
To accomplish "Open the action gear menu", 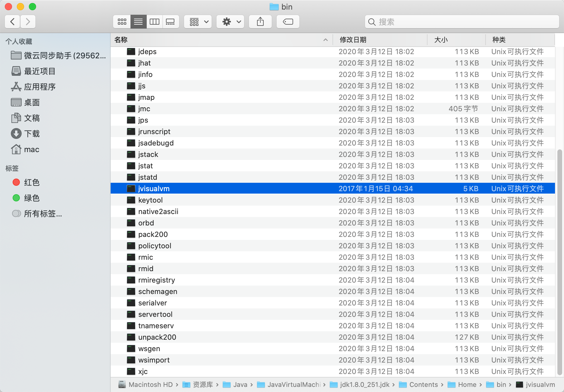I will (230, 22).
